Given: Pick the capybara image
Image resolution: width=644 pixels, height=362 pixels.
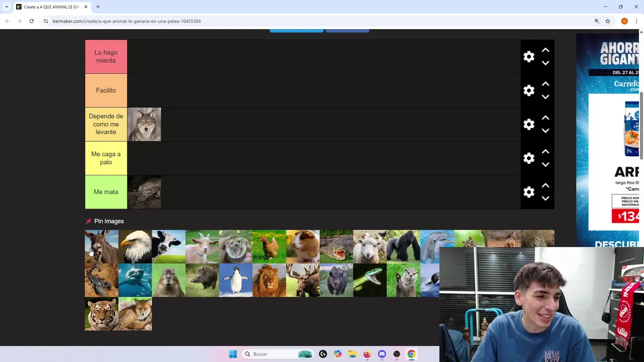Looking at the screenshot, I should [x=169, y=281].
